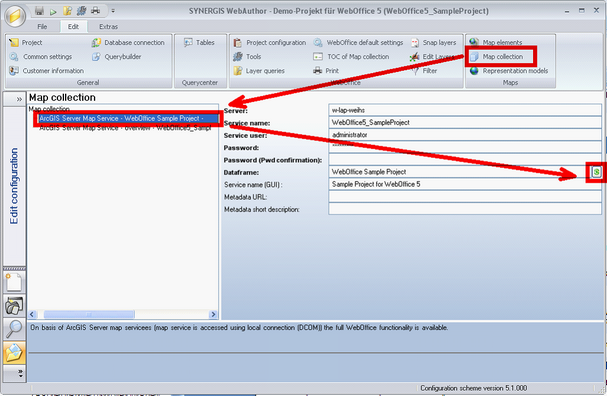Image resolution: width=607 pixels, height=396 pixels.
Task: Click the Maps group label in ribbon
Action: pyautogui.click(x=510, y=82)
